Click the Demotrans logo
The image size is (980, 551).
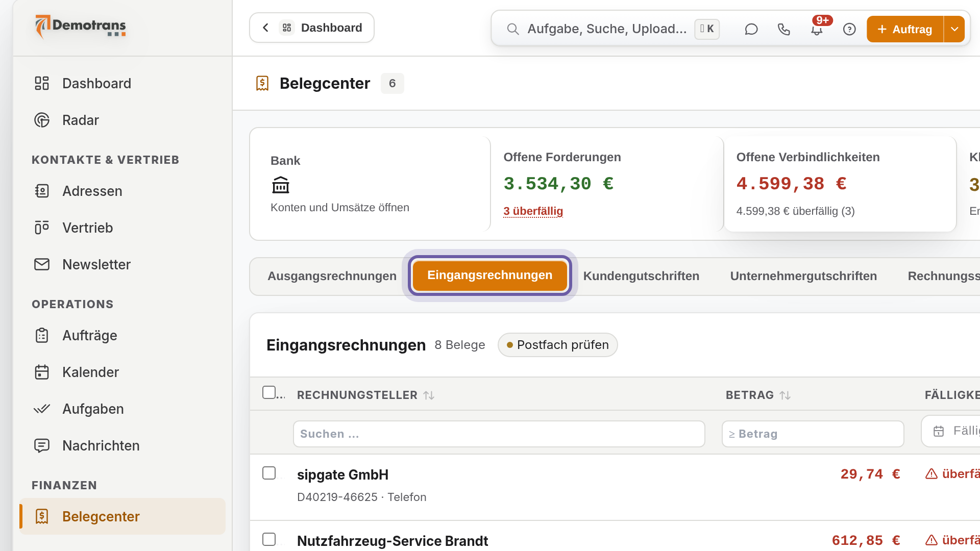81,27
